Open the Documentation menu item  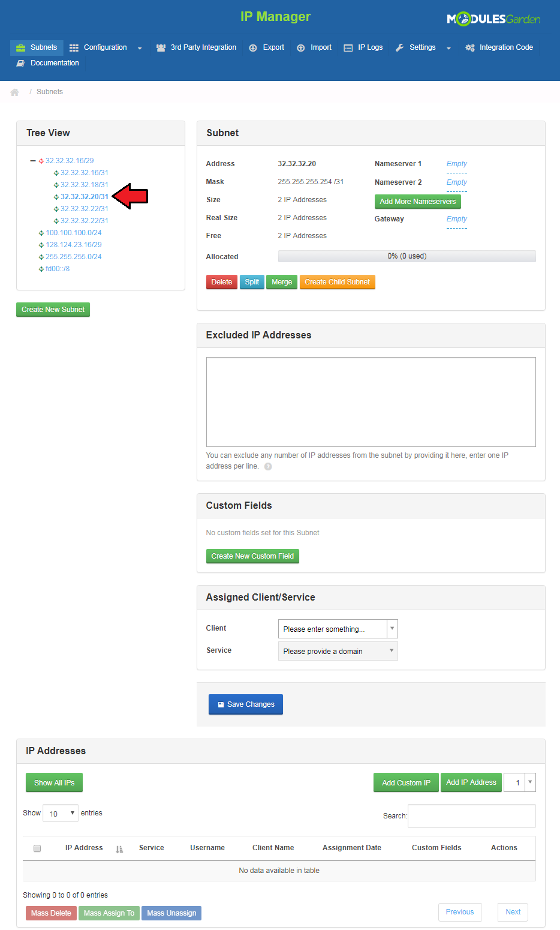pos(47,63)
